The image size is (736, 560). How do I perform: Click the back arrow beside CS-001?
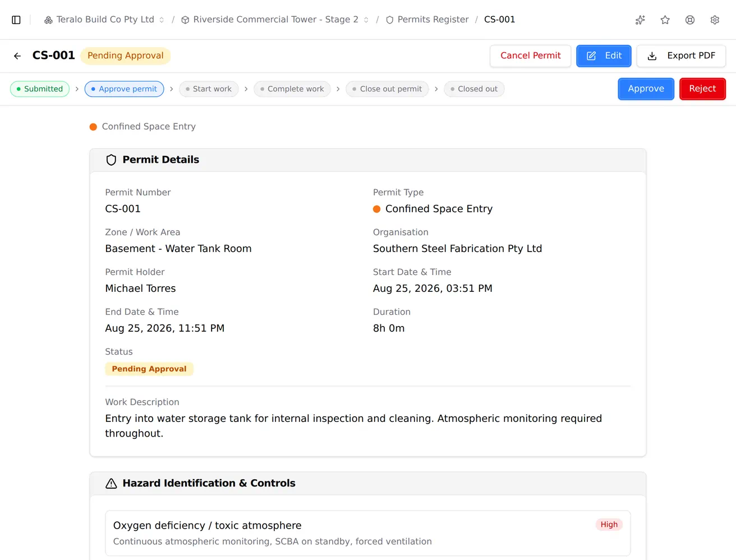click(x=17, y=56)
